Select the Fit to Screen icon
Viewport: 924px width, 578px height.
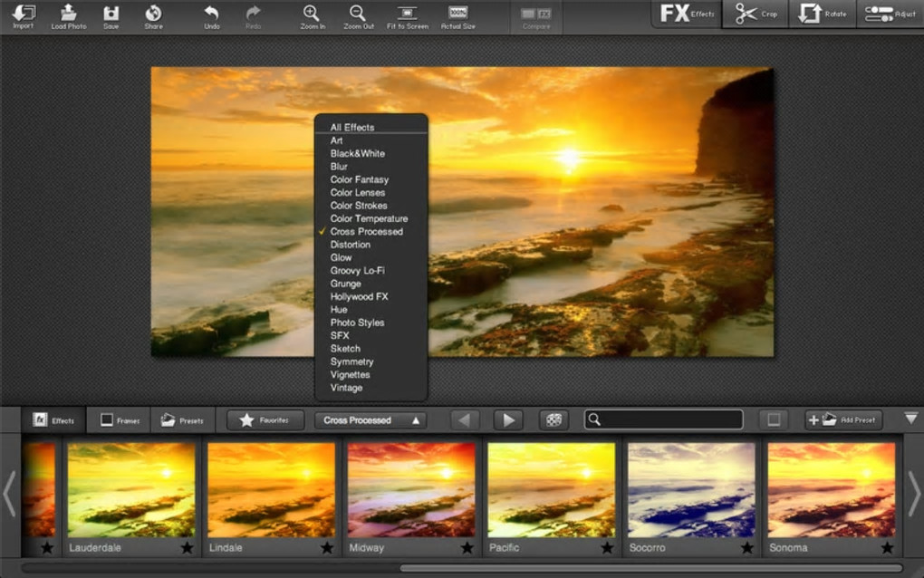pos(407,14)
